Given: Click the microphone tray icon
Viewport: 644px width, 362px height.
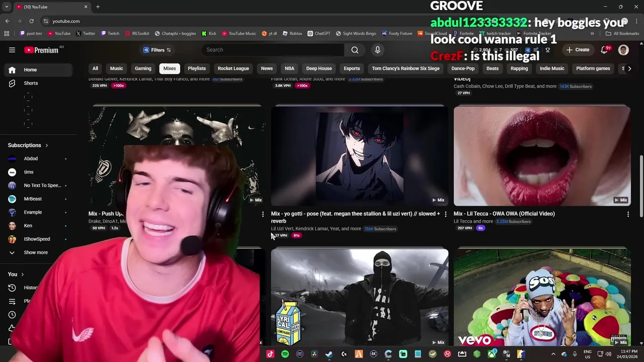Looking at the screenshot, I should pyautogui.click(x=575, y=354).
